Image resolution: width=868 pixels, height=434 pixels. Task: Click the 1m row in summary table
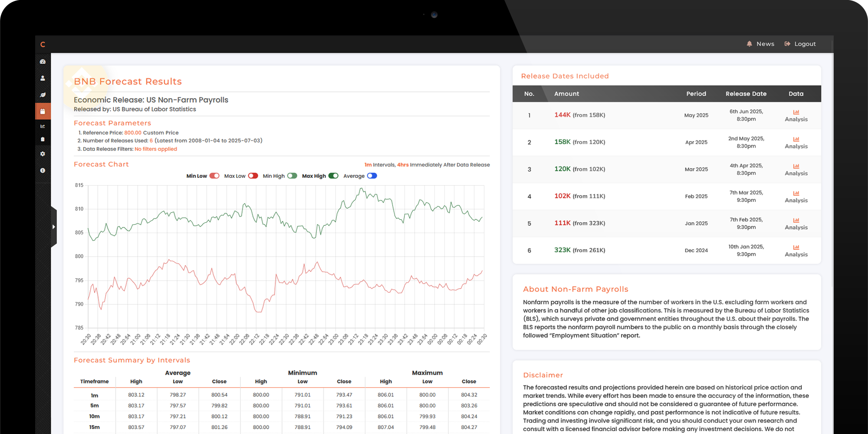click(x=94, y=395)
